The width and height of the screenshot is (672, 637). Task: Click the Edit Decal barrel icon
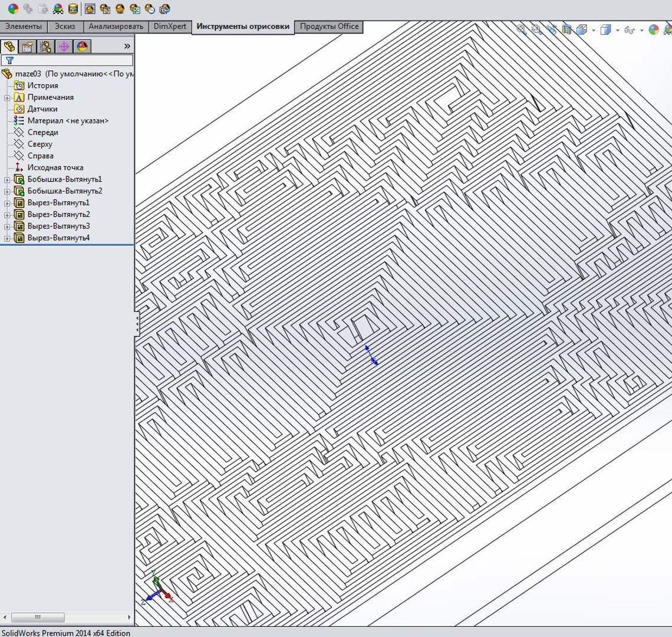point(73,8)
